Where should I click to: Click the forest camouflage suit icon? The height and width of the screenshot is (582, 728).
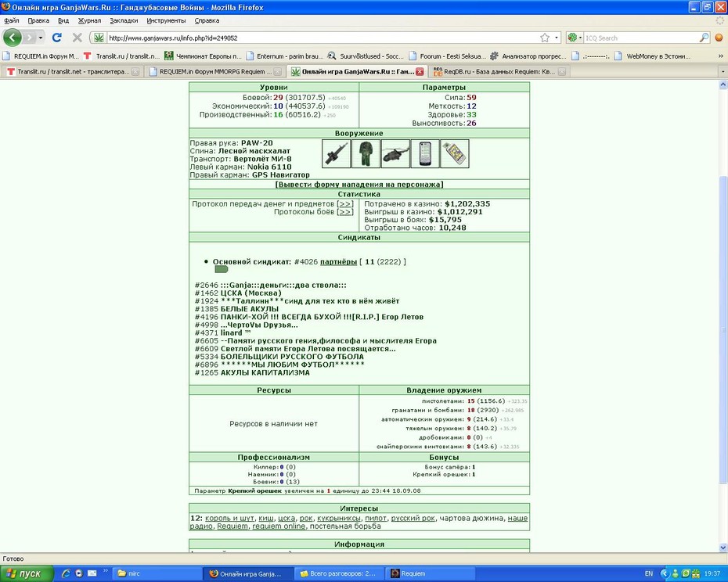pos(366,153)
